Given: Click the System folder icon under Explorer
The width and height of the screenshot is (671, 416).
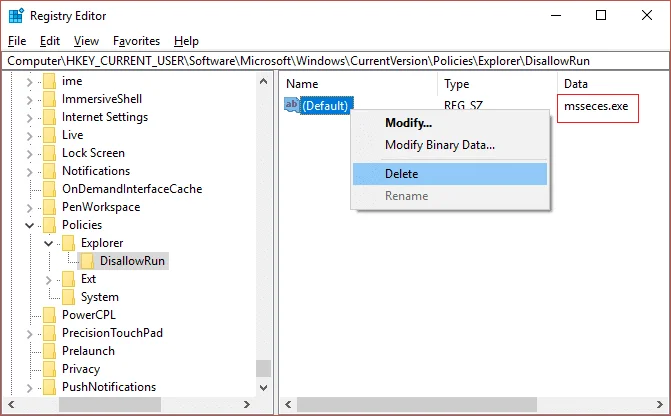Looking at the screenshot, I should (68, 297).
